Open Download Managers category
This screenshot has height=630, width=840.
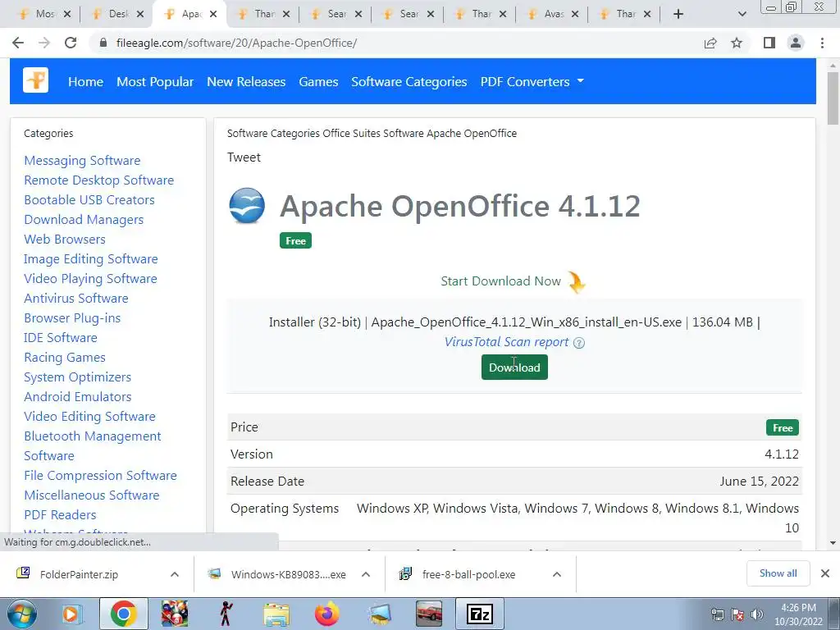click(84, 220)
